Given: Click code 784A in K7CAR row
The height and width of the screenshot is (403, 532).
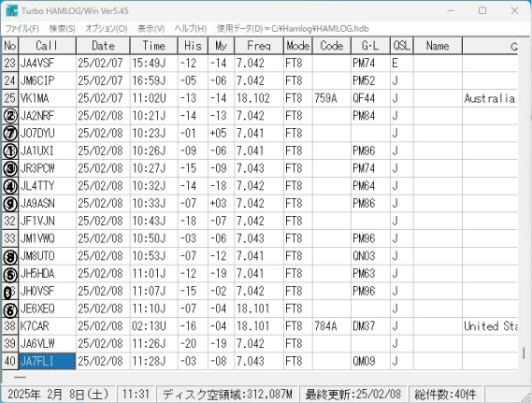Looking at the screenshot, I should [x=325, y=326].
